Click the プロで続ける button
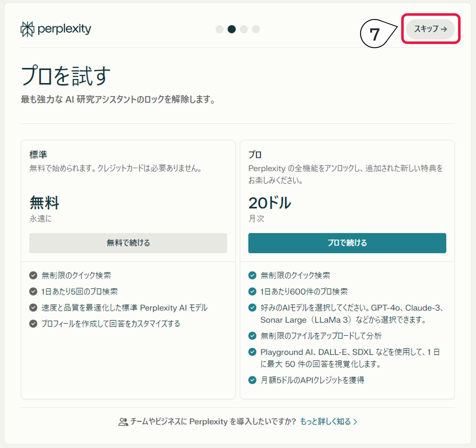This screenshot has width=476, height=448. tap(347, 243)
